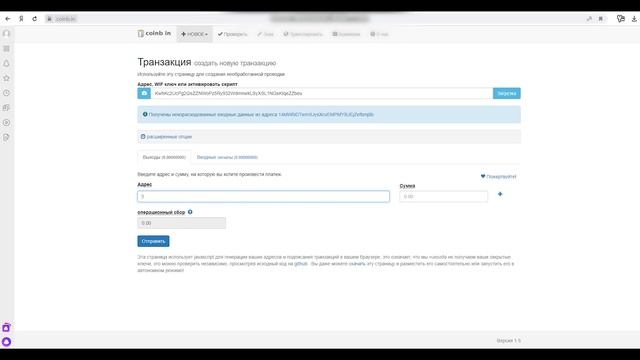640x360 pixels.
Task: Open the Транслировать menu item
Action: (303, 34)
